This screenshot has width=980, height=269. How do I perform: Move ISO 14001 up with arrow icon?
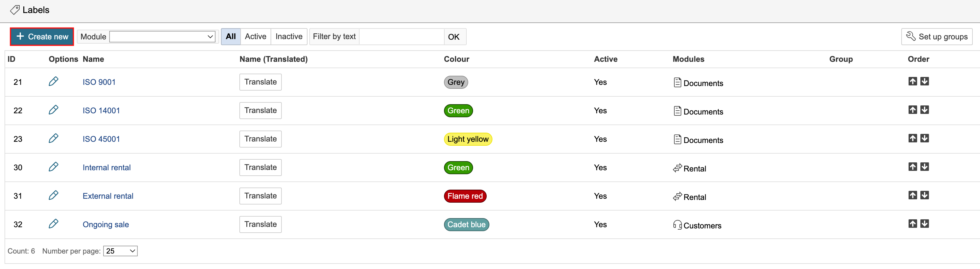912,110
